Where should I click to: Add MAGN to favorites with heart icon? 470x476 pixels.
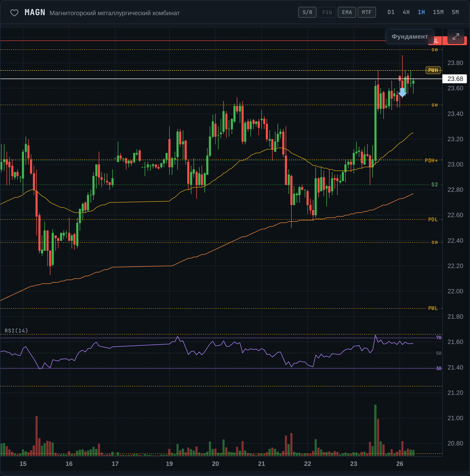click(14, 13)
